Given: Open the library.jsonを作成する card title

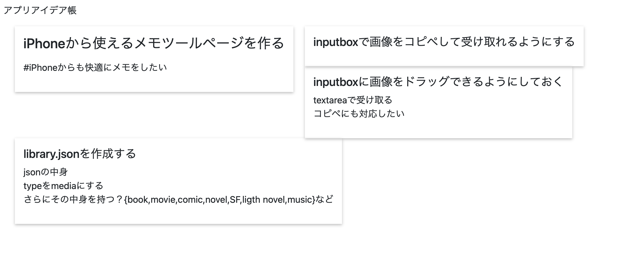Looking at the screenshot, I should click(79, 154).
